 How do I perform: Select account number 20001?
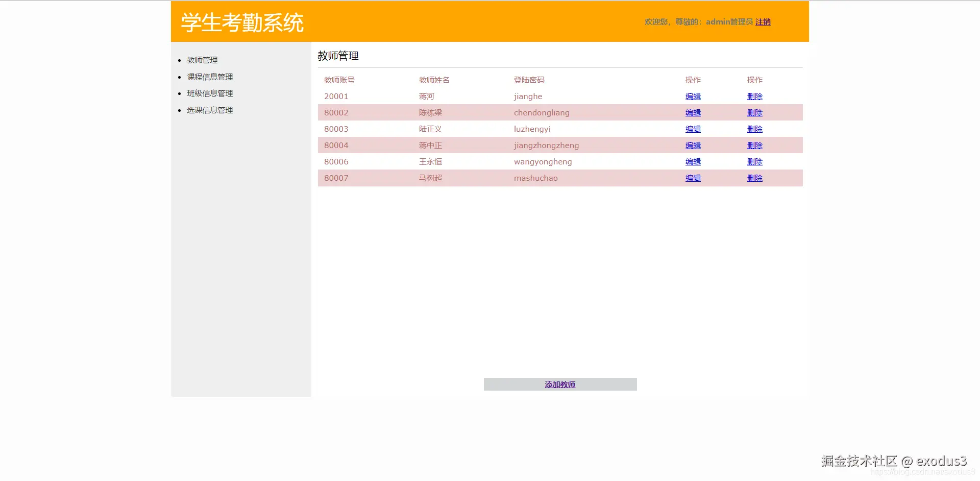tap(336, 97)
